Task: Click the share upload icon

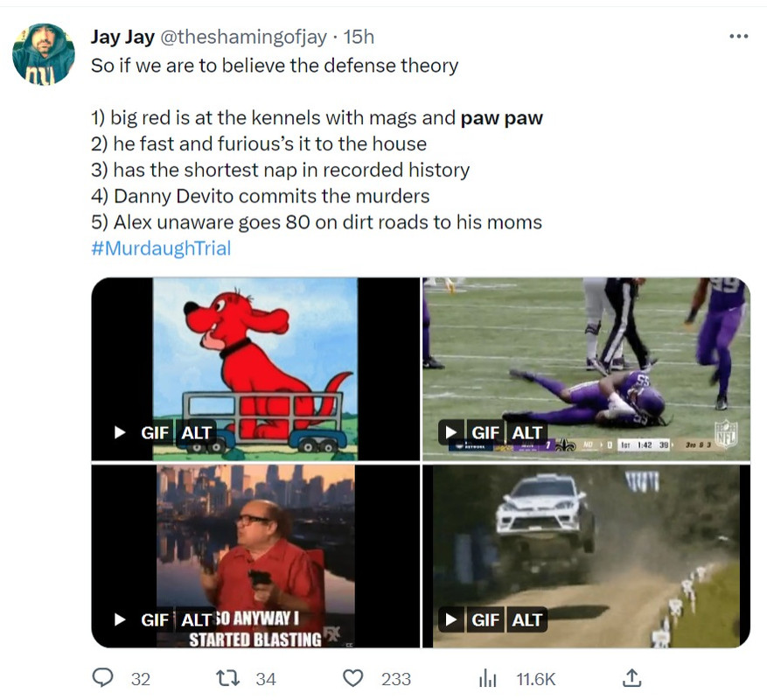Action: click(631, 678)
